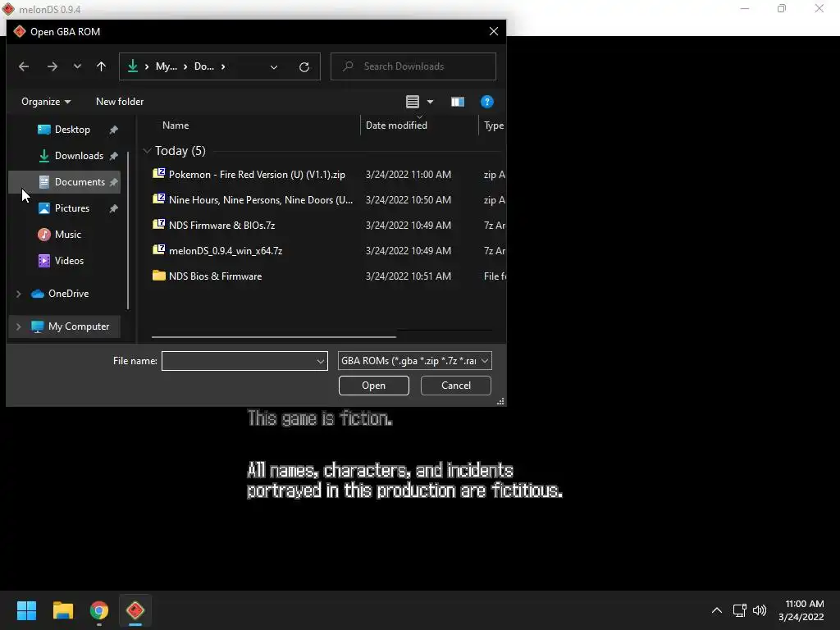Open the GBA ROMs file type filter

(x=414, y=361)
